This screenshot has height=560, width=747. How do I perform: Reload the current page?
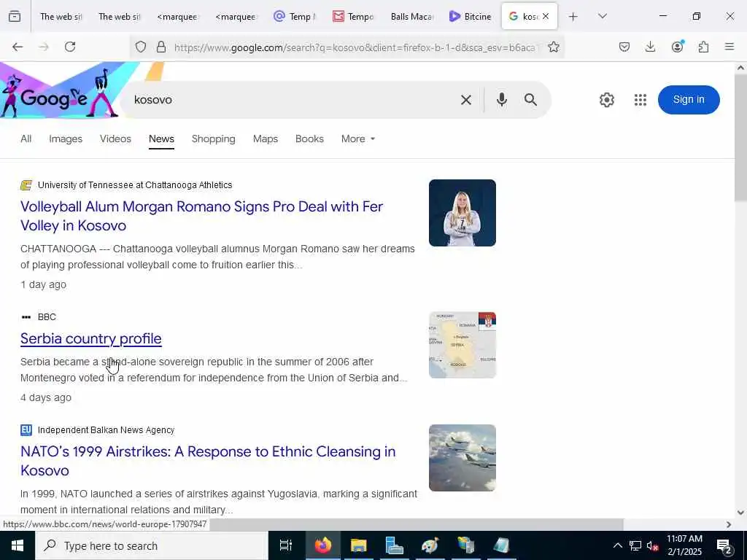[70, 47]
